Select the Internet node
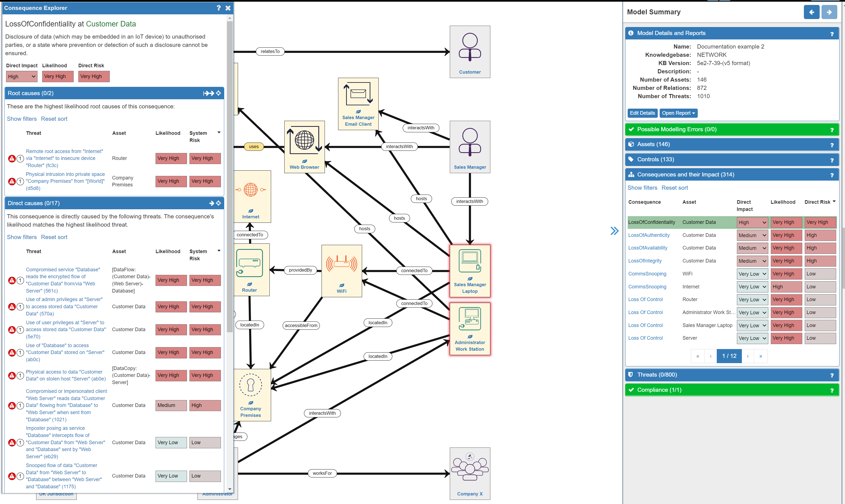Viewport: 845px width, 504px height. [x=252, y=197]
